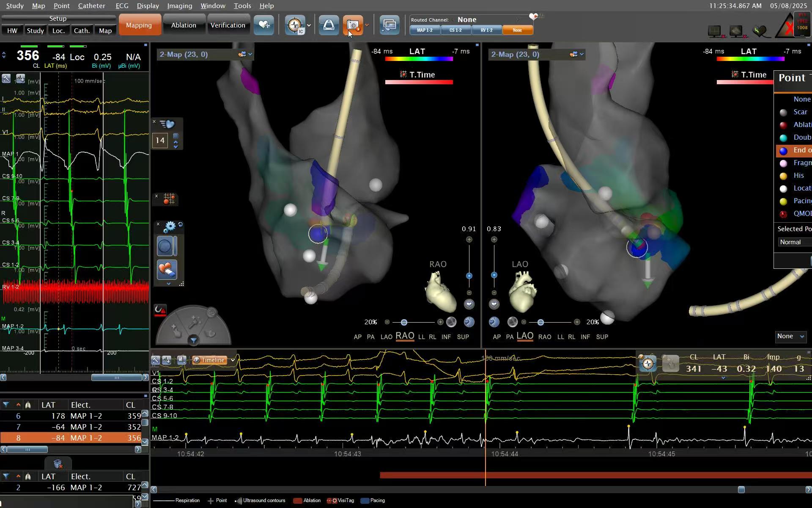Click the weight-shaped catheter tool icon
This screenshot has width=812, height=508.
pyautogui.click(x=329, y=25)
